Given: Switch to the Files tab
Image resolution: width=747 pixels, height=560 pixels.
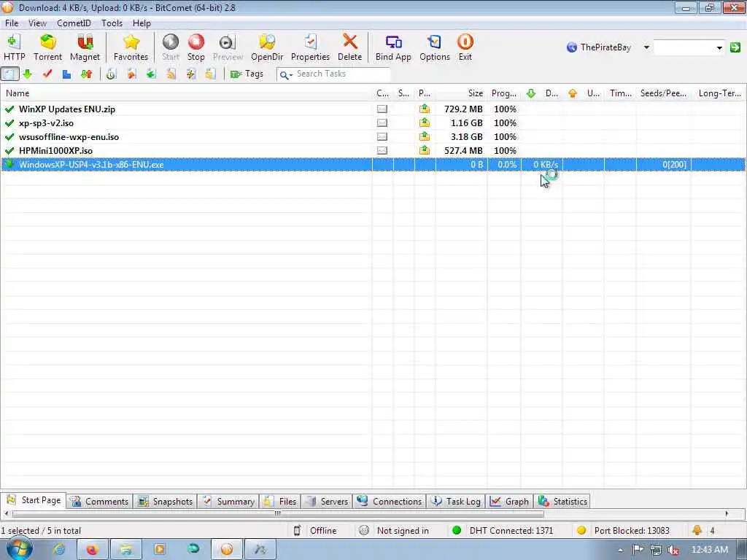Looking at the screenshot, I should (280, 501).
